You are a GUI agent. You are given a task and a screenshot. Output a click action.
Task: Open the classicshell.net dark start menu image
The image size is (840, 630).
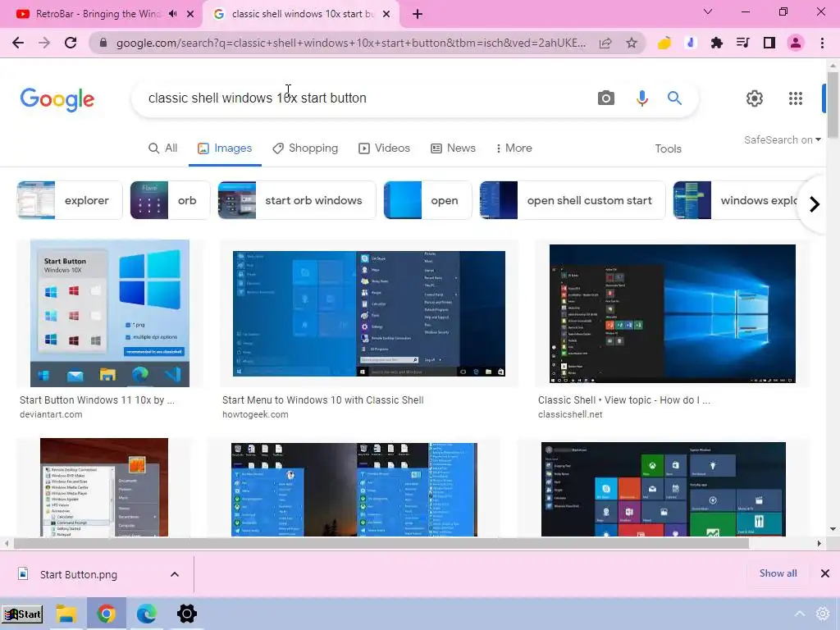pyautogui.click(x=673, y=314)
